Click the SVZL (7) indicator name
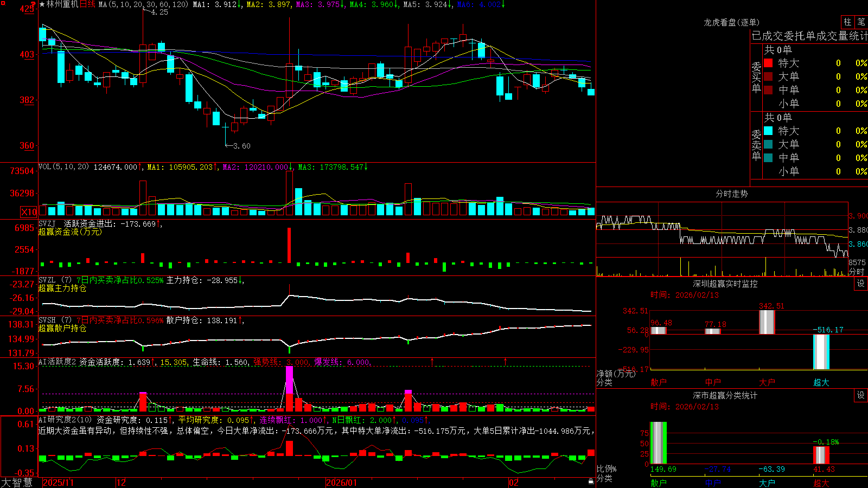Viewport: 868px width, 488px height. [x=55, y=280]
